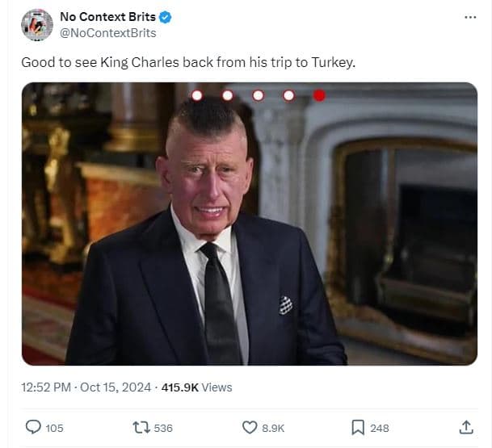Open the three-dot more options menu
Screen dimensions: 492x448
pos(470,17)
